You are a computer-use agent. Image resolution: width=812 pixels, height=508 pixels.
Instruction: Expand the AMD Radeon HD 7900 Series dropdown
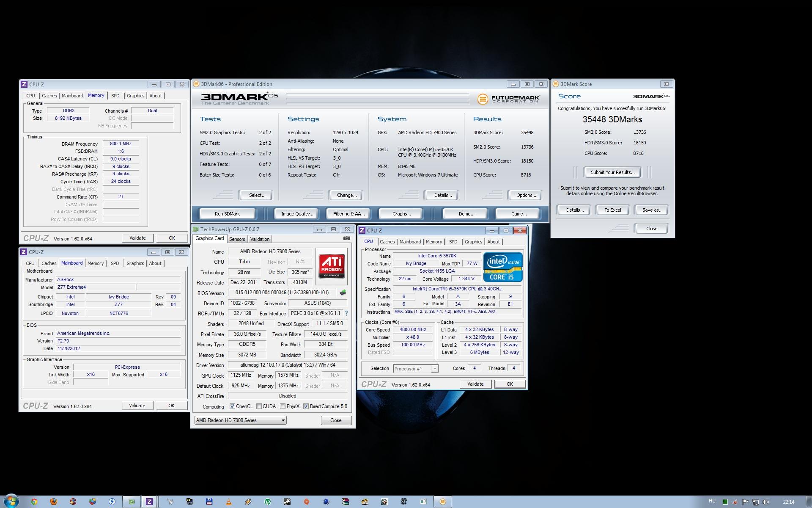click(x=283, y=420)
